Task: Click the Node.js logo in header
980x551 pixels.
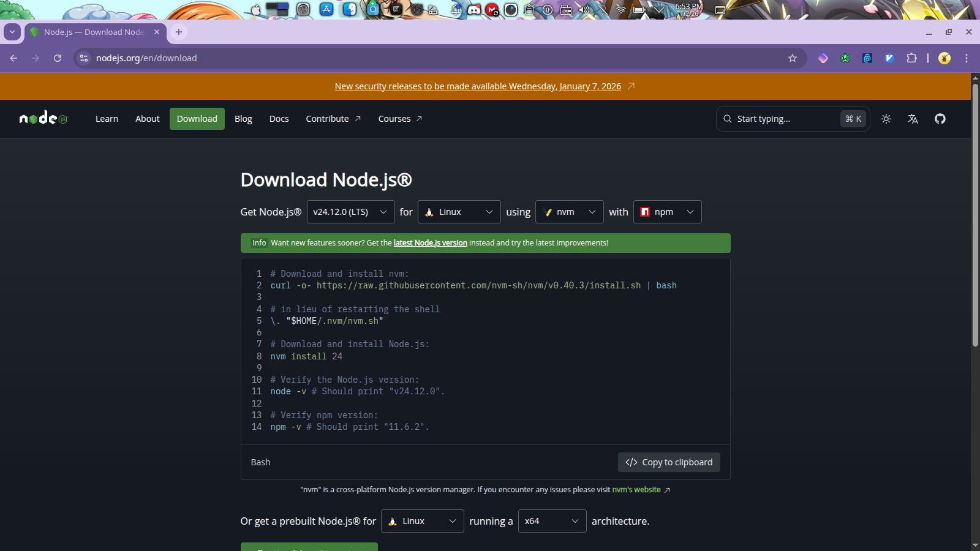Action: tap(43, 118)
